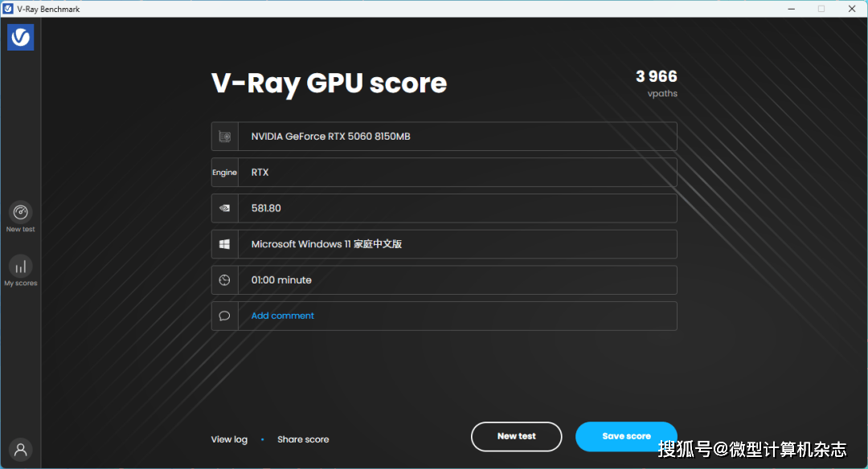Click the V-Ray Benchmark title bar app icon
Image resolution: width=868 pixels, height=469 pixels.
[x=7, y=9]
